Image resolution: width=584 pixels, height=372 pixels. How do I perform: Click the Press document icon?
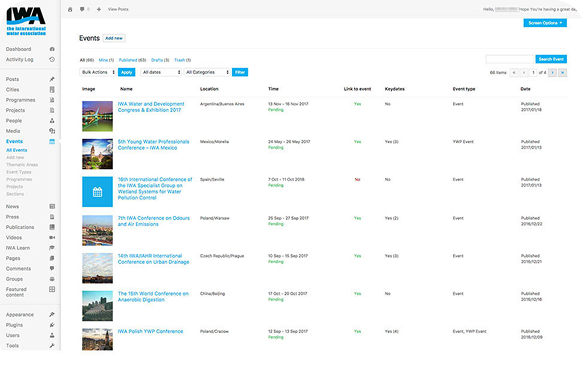[52, 217]
